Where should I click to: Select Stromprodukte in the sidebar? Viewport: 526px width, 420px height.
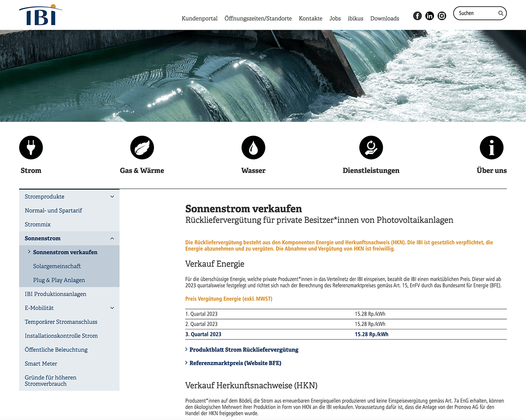click(44, 197)
